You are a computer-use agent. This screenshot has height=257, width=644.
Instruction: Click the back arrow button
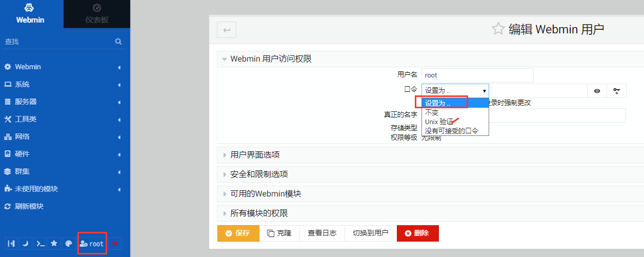click(x=227, y=30)
